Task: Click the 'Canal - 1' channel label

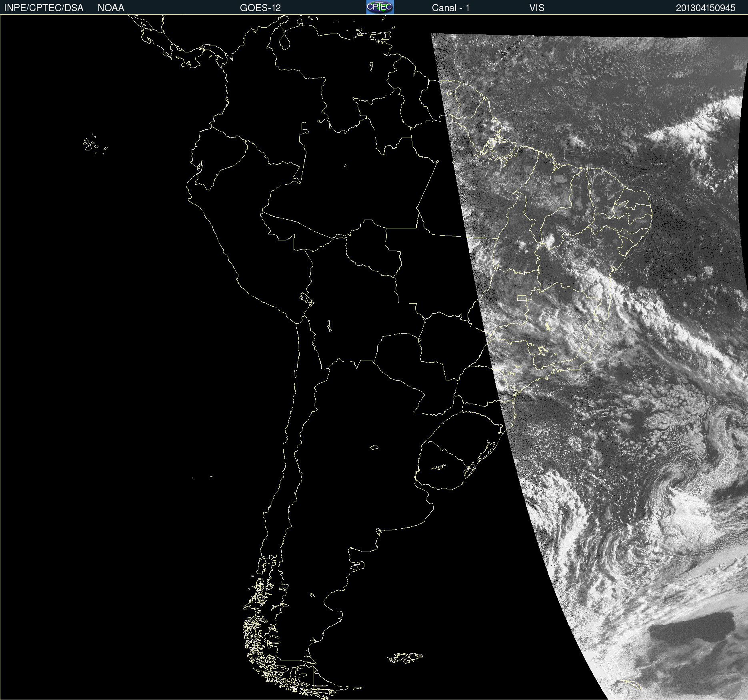Action: [x=450, y=8]
